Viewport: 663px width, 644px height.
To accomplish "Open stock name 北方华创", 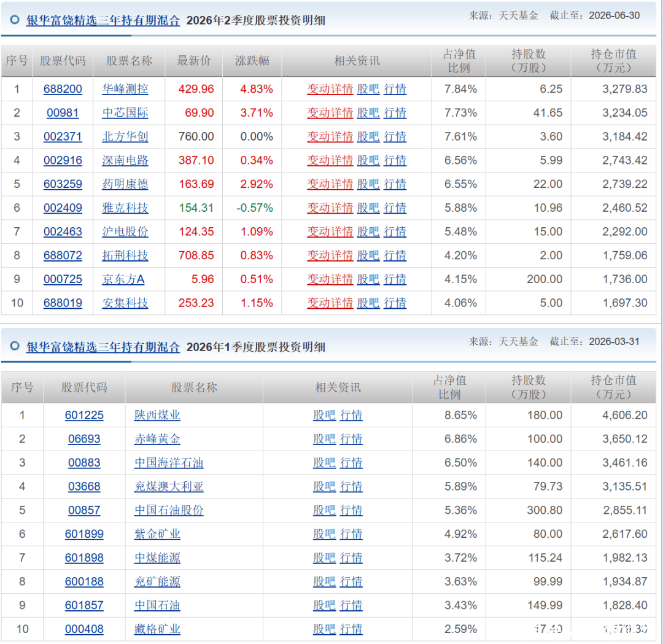I will coord(125,136).
